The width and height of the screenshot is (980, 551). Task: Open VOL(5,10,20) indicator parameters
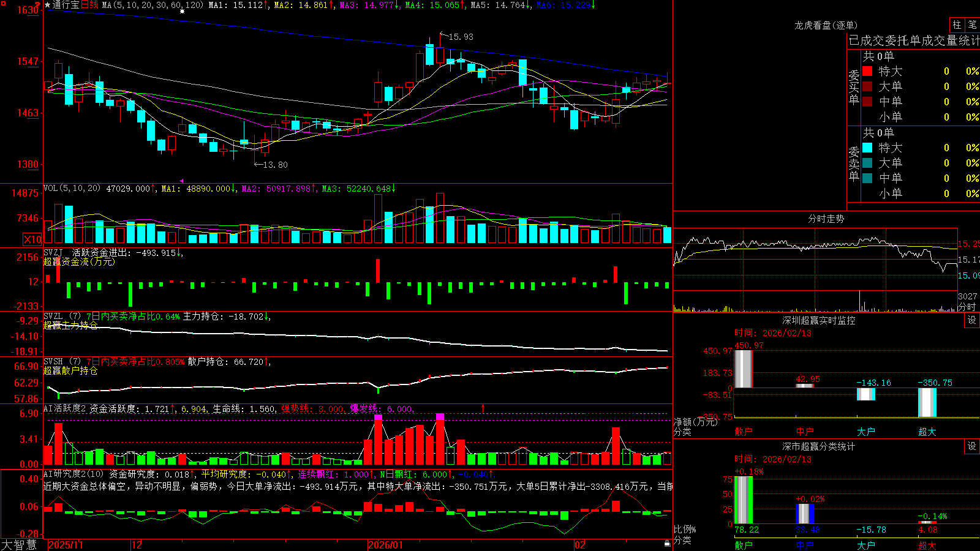coord(72,189)
